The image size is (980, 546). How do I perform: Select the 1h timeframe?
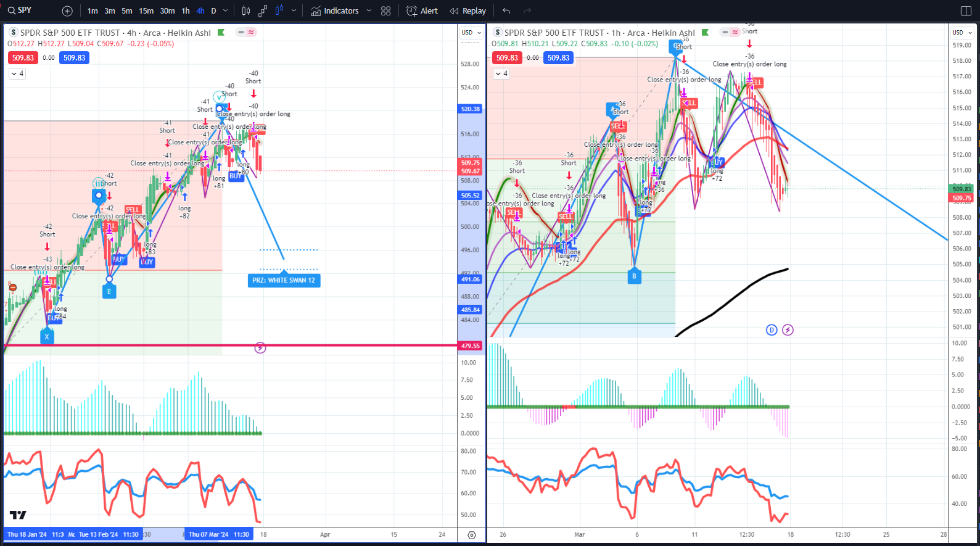[x=186, y=11]
